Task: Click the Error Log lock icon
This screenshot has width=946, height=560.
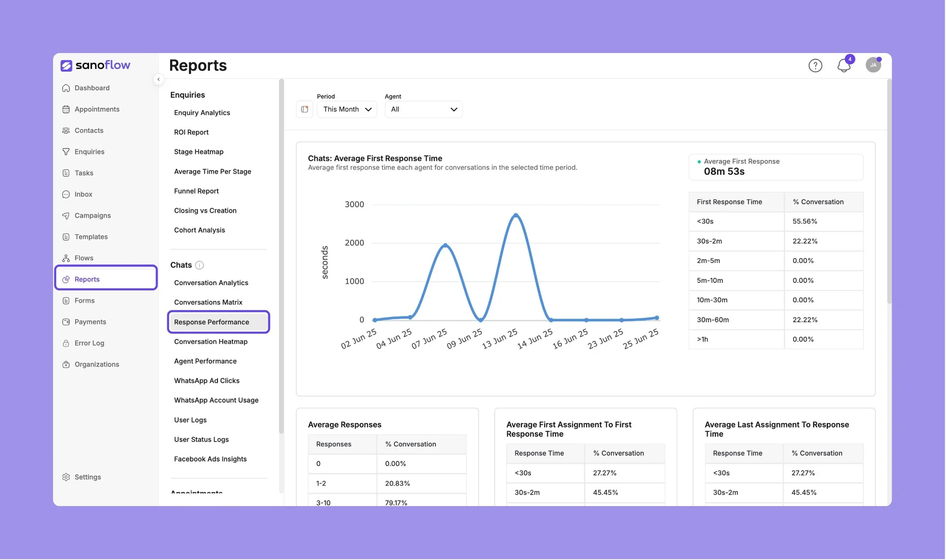Action: click(x=66, y=343)
